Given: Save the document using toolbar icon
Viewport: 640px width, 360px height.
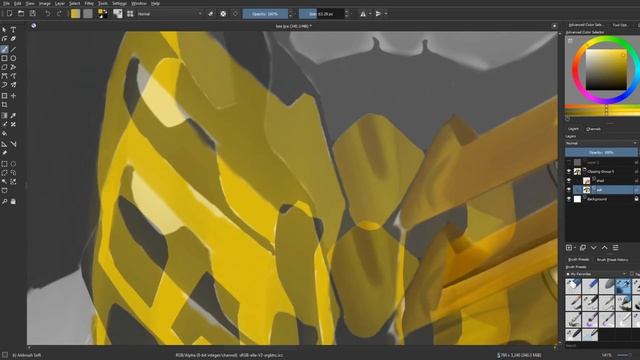Looking at the screenshot, I should point(33,13).
